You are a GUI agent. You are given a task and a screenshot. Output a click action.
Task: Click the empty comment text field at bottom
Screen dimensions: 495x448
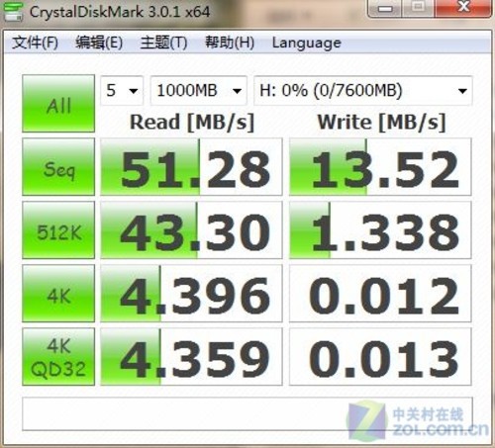(x=247, y=414)
